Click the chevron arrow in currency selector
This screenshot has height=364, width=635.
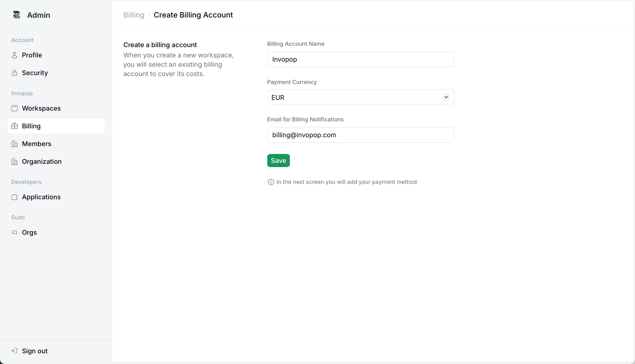coord(446,97)
